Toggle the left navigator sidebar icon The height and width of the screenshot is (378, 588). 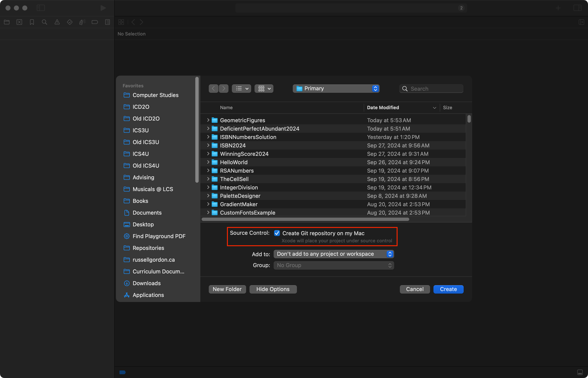point(41,8)
